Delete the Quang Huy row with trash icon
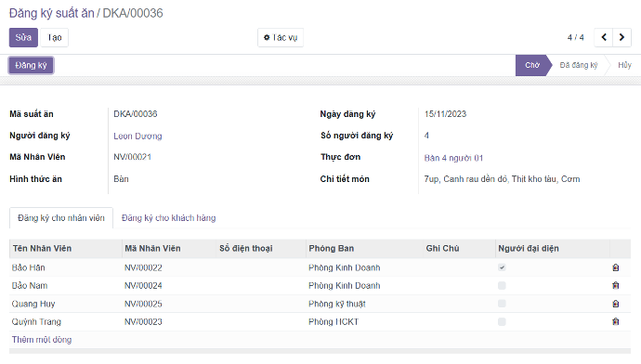Viewport: 641px width, 364px height. point(616,304)
